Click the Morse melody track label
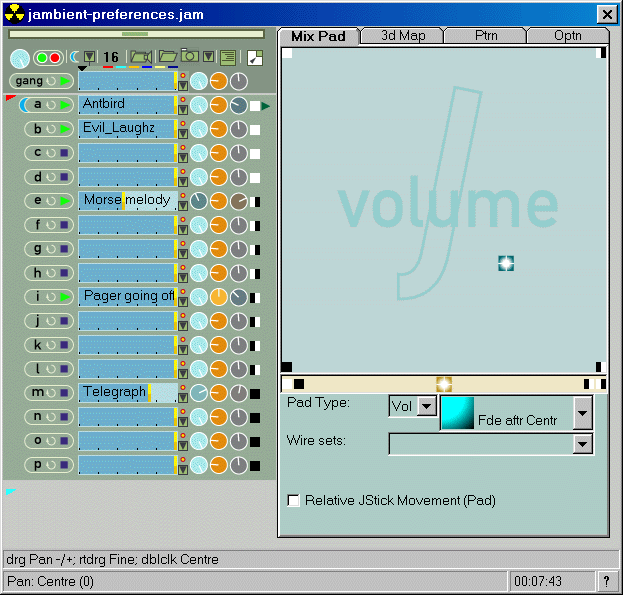 point(126,200)
